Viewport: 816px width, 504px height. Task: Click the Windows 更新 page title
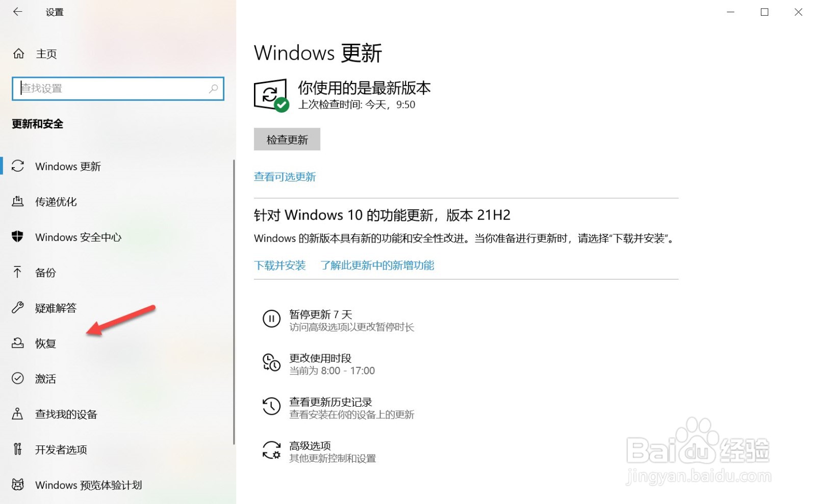(318, 53)
